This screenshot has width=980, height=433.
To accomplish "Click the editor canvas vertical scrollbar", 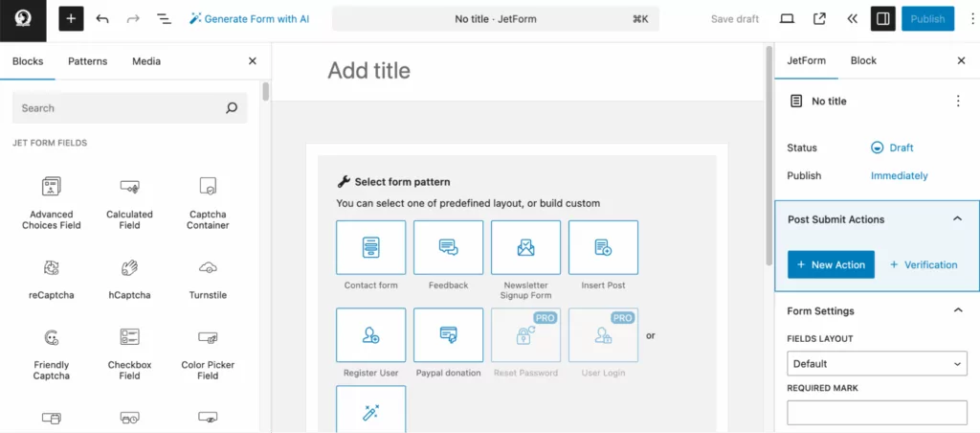I will coord(768,156).
